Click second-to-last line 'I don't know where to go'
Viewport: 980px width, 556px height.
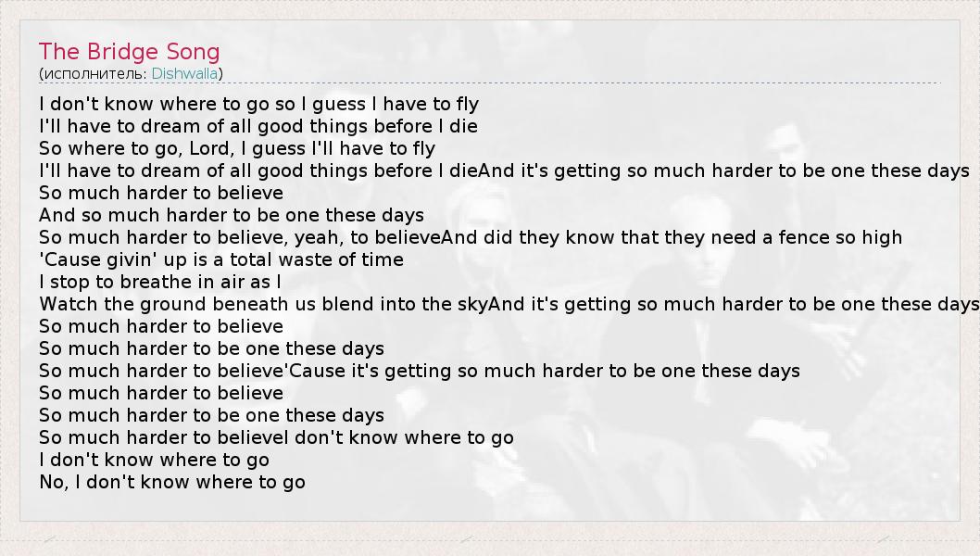coord(154,460)
